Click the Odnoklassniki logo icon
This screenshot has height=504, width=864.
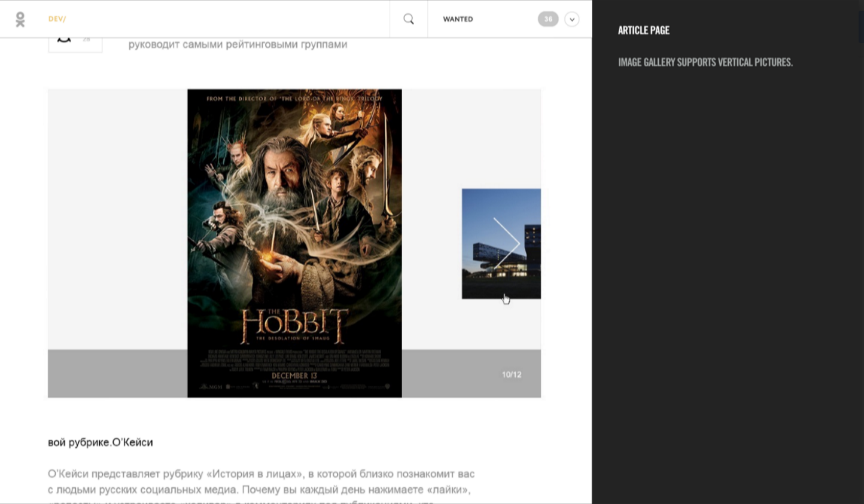20,19
